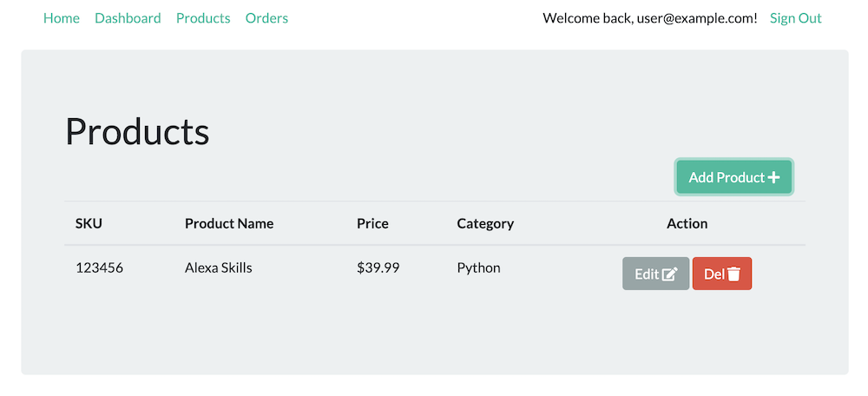
Task: Go to the Dashboard page
Action: tap(128, 18)
